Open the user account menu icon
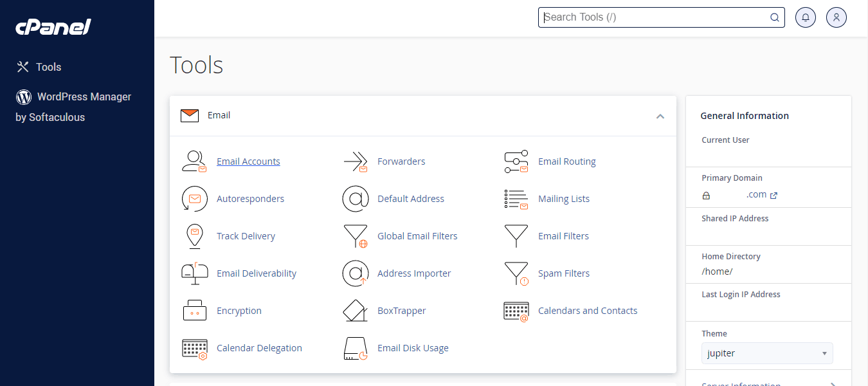Screen dimensions: 868x386 (836, 17)
